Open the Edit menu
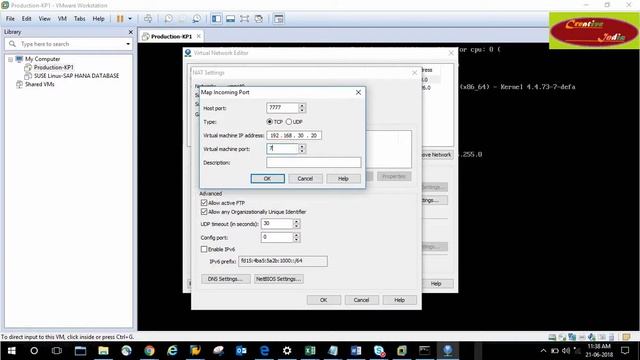This screenshot has height=360, width=640. click(x=27, y=19)
